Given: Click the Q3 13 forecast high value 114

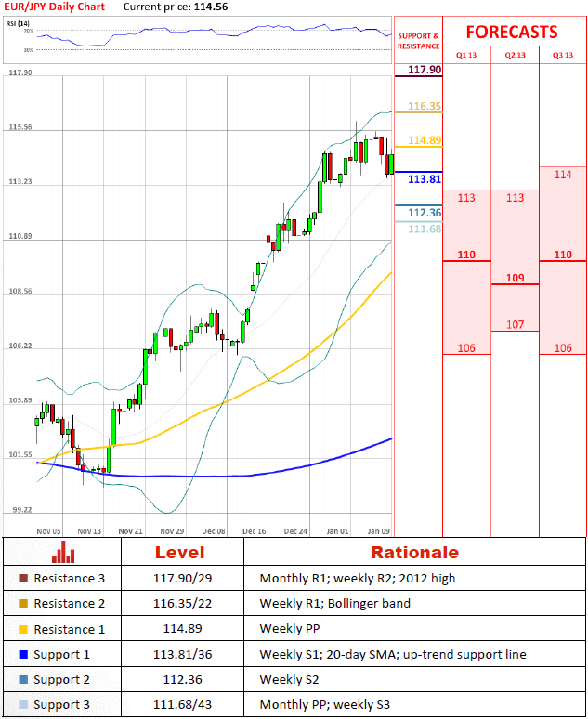Looking at the screenshot, I should tap(563, 175).
